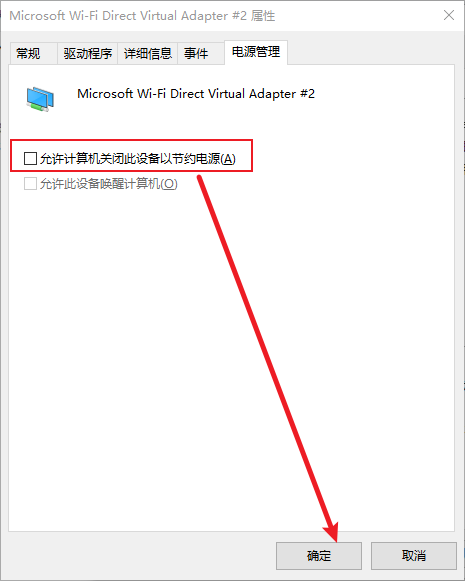
Task: Select the 事件 tab
Action: pyautogui.click(x=196, y=53)
